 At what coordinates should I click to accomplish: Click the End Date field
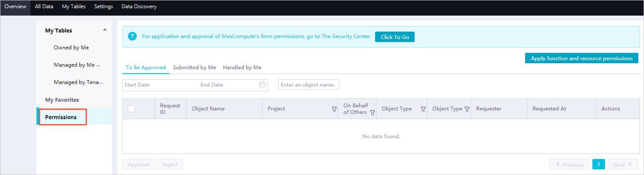click(227, 85)
